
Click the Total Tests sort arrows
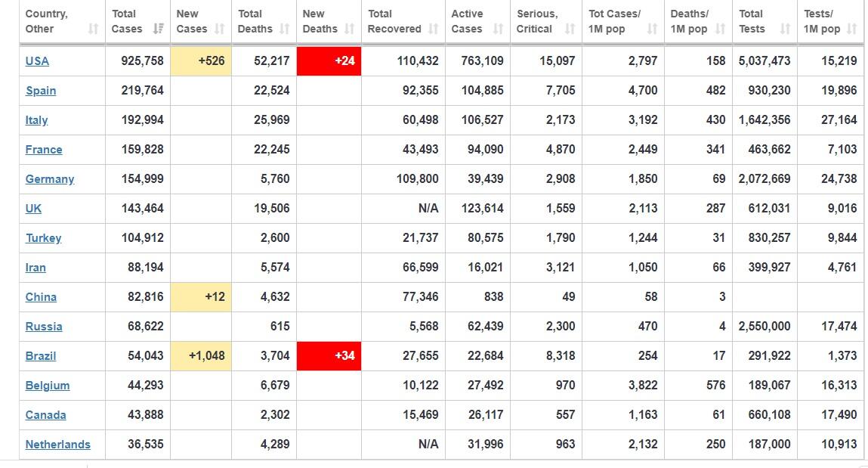point(785,29)
